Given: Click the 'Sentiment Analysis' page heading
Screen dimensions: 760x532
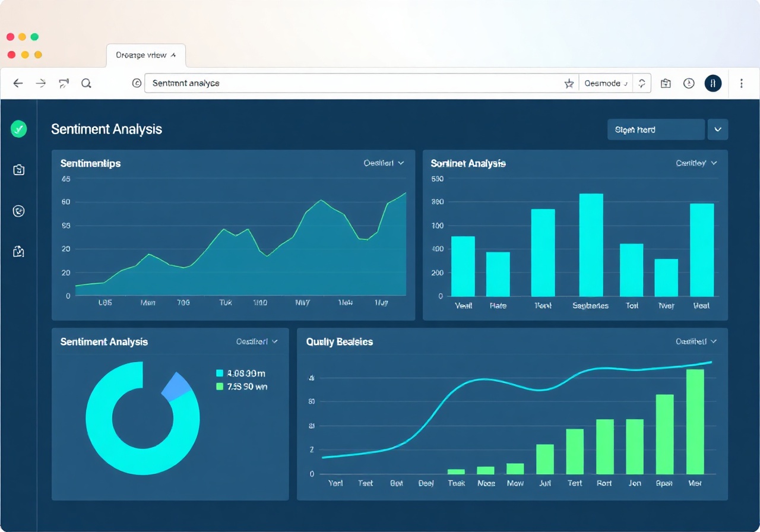Looking at the screenshot, I should (107, 129).
